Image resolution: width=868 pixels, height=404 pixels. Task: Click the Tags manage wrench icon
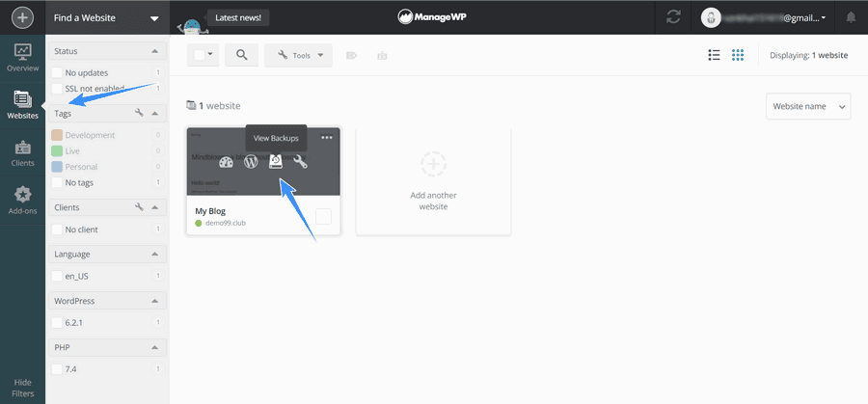tap(139, 113)
